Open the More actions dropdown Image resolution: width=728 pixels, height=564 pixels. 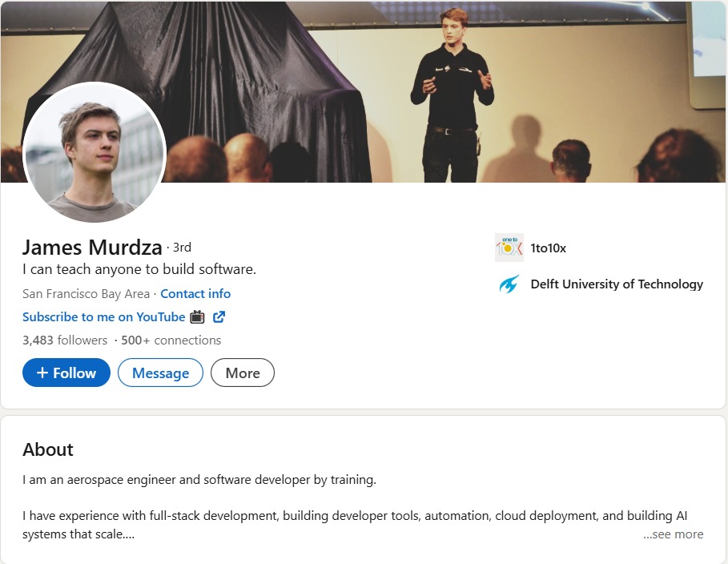coord(242,373)
